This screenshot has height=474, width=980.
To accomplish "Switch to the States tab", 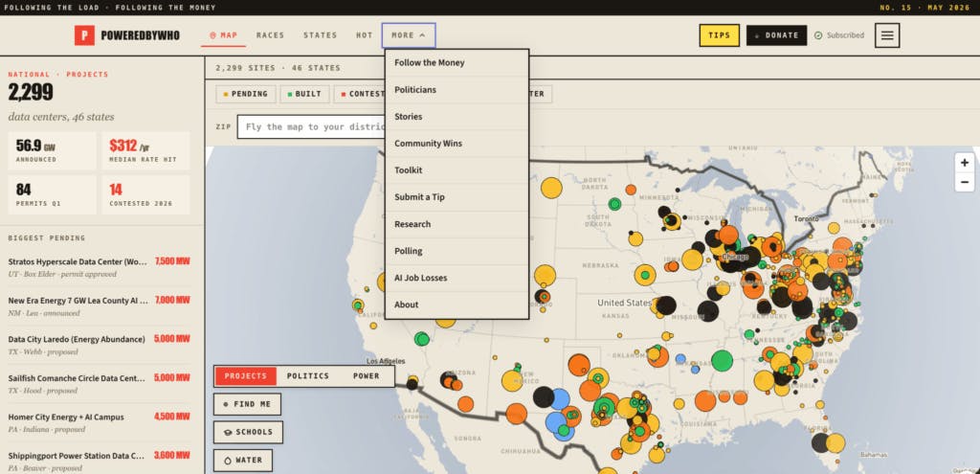I will (x=320, y=35).
